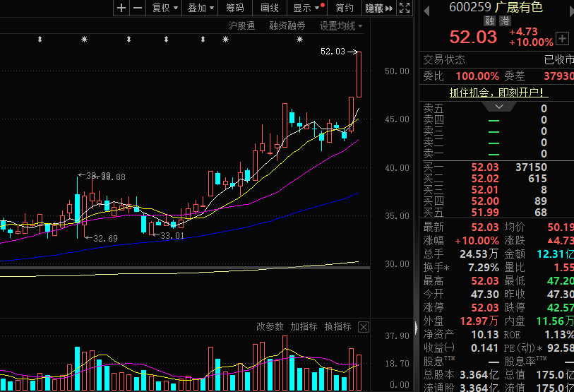Viewport: 574px width, 392px height.
Task: Open the 复权 dropdown
Action: (165, 8)
